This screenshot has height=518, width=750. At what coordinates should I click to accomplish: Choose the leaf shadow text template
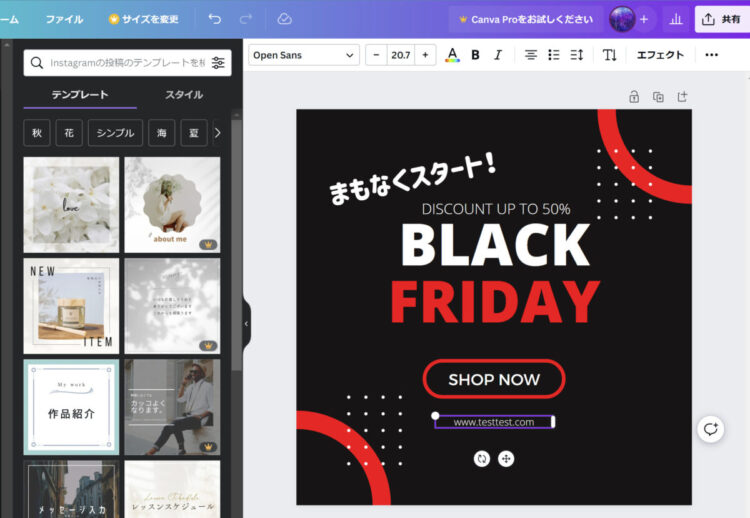172,306
